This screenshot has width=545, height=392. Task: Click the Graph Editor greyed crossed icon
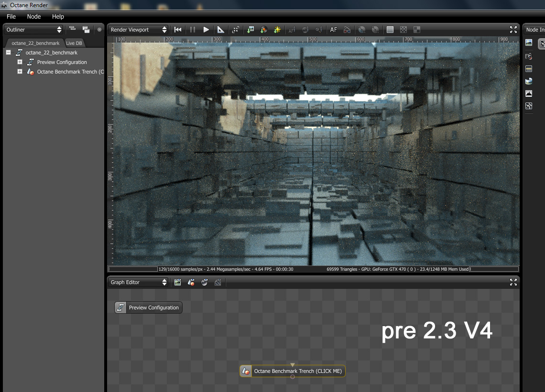[218, 282]
